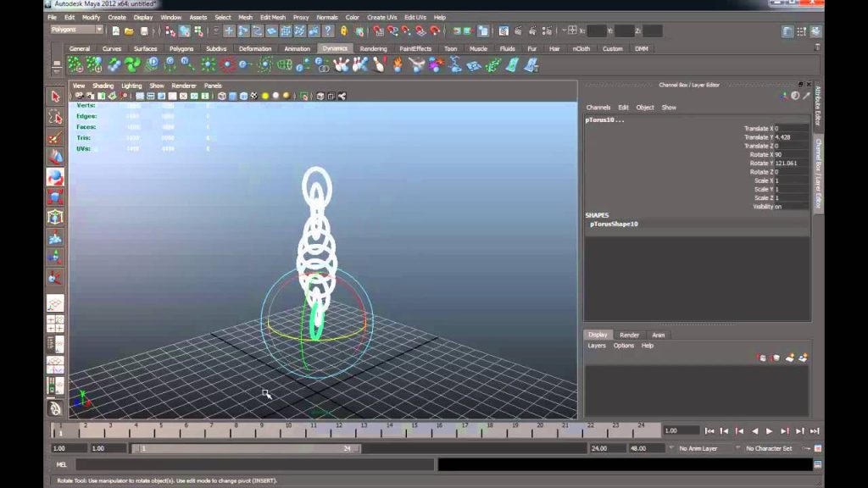Go to end of playback range

pos(815,431)
